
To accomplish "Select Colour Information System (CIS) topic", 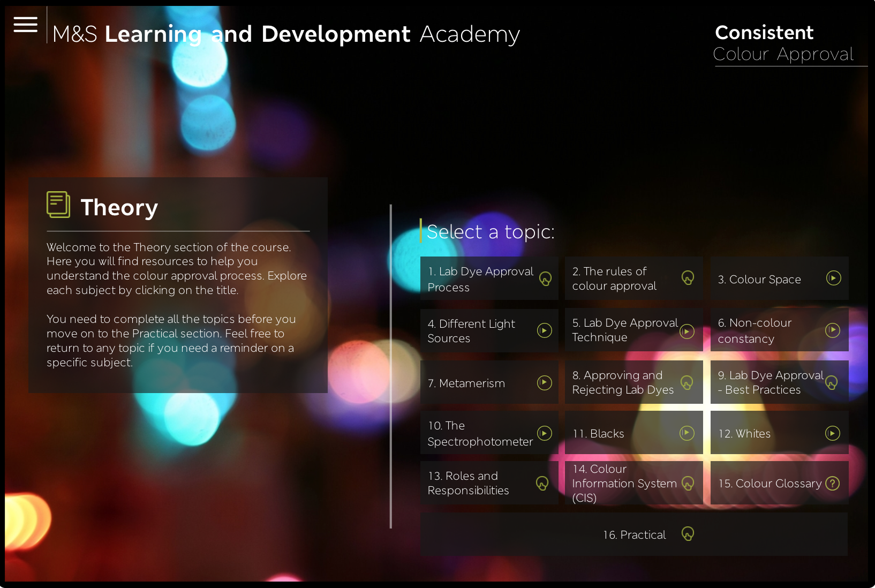I will 624,483.
